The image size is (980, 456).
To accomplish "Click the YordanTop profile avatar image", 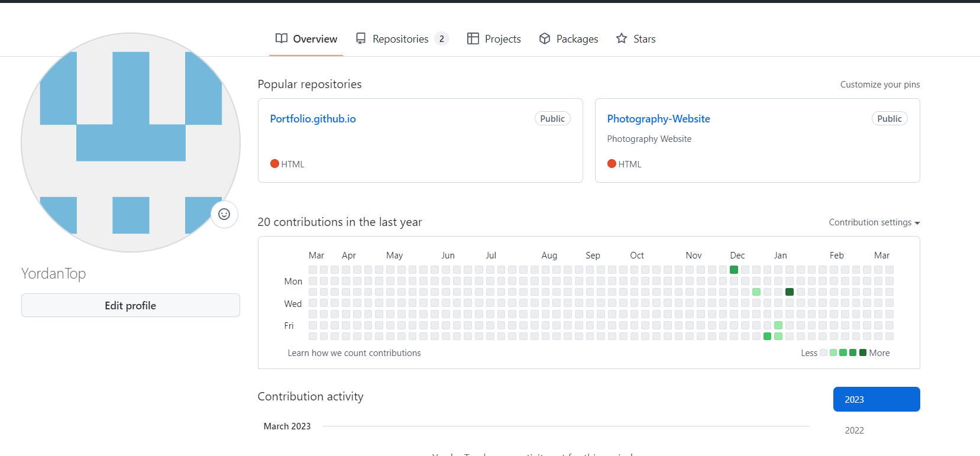I will pos(131,143).
